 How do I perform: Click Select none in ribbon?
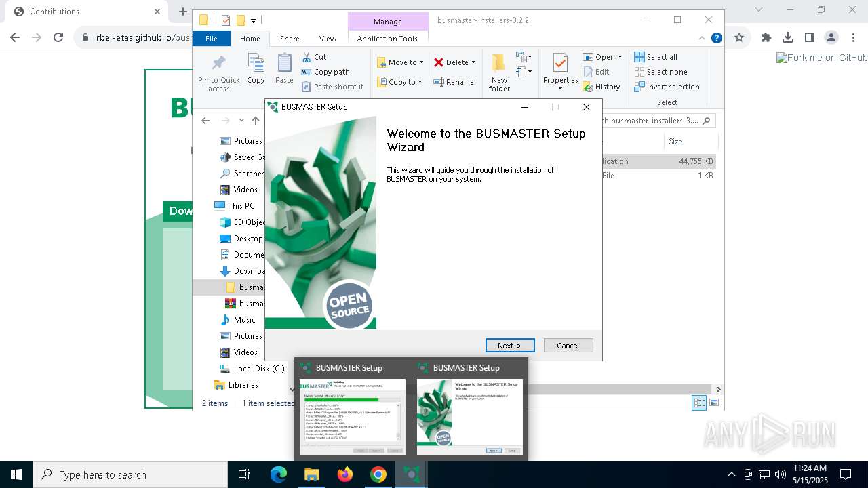661,72
